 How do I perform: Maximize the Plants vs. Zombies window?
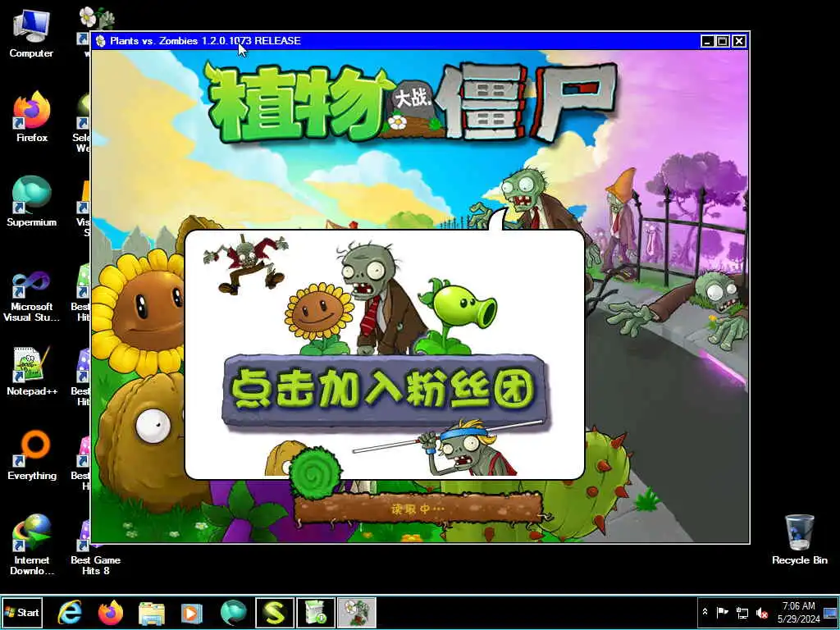point(724,41)
